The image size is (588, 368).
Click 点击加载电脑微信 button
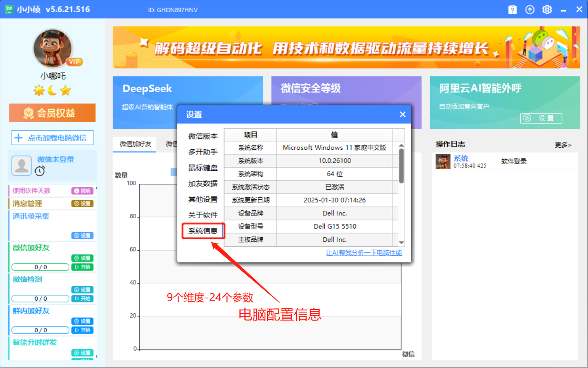[x=52, y=138]
